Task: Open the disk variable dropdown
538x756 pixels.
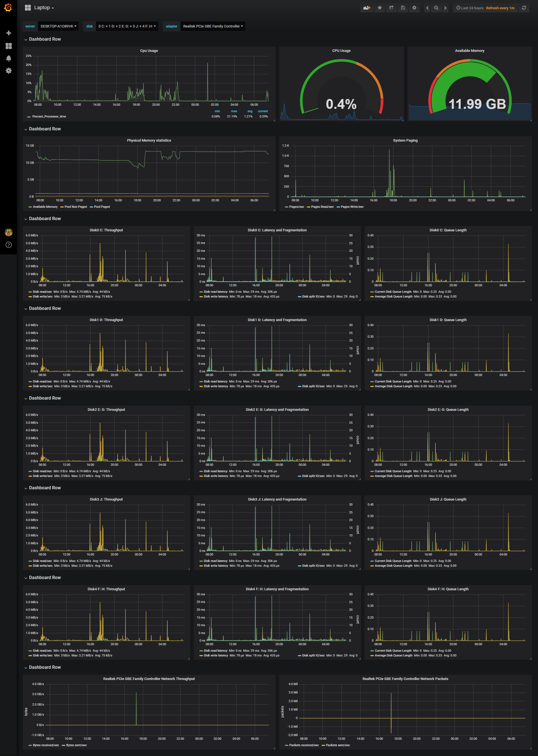Action: click(127, 26)
